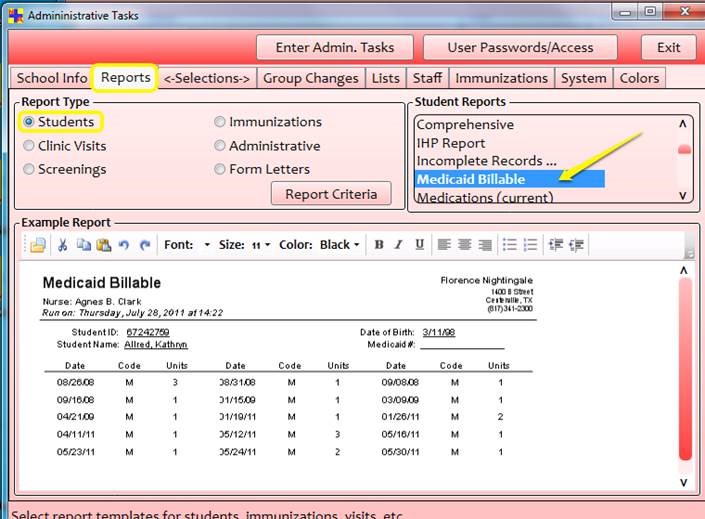This screenshot has width=705, height=519.
Task: Click the Example Report scroll down arrow
Action: click(x=684, y=483)
